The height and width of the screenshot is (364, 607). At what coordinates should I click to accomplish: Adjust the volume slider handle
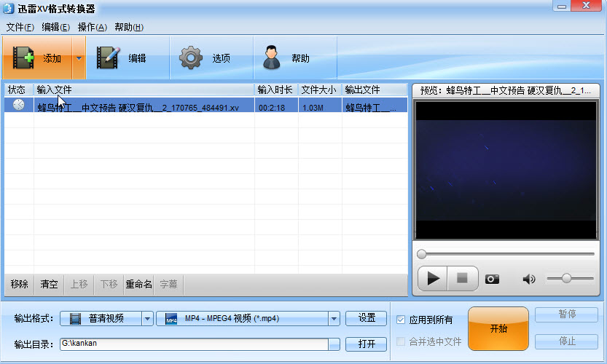(x=566, y=278)
